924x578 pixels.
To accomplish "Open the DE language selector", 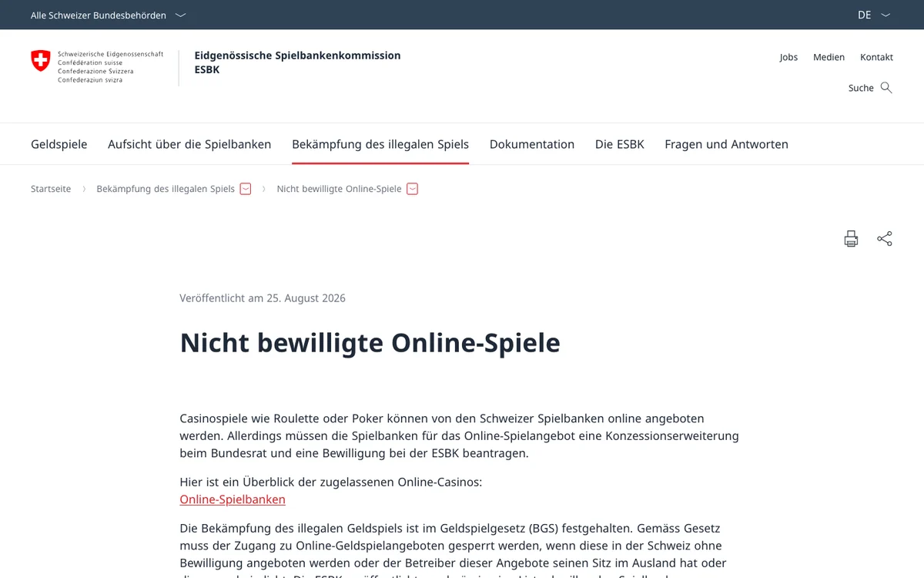I will 874,15.
